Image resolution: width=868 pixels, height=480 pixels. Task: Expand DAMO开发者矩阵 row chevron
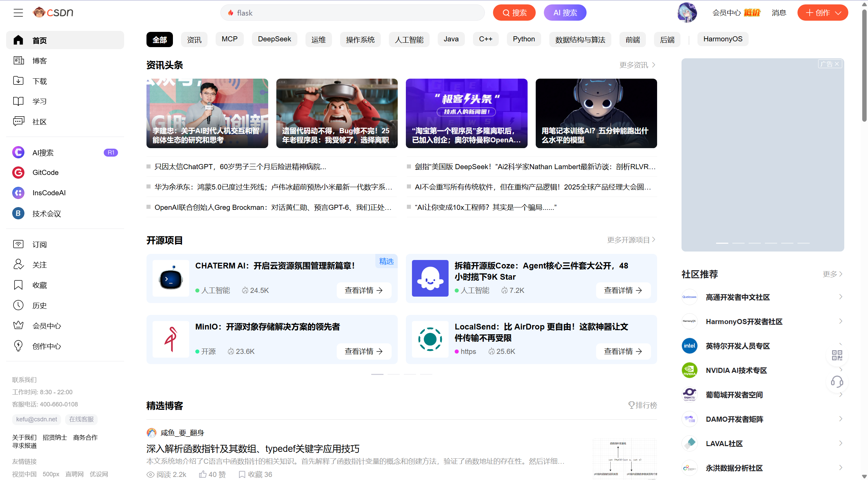tap(841, 419)
